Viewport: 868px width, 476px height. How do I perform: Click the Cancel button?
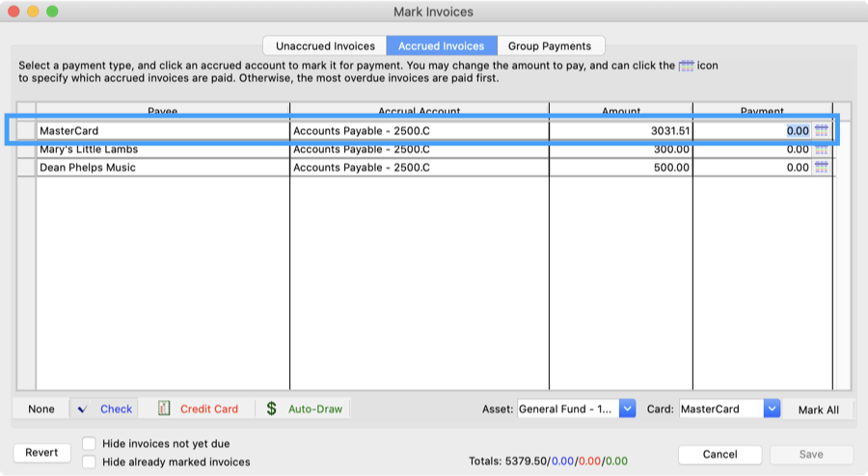[719, 454]
